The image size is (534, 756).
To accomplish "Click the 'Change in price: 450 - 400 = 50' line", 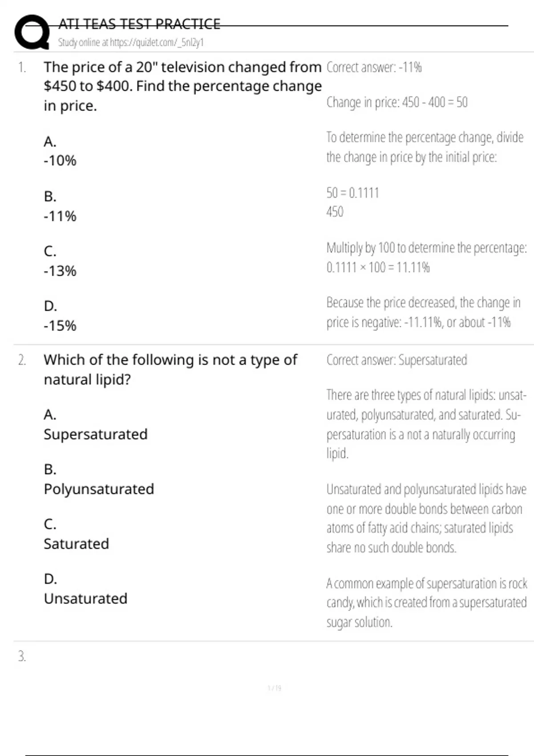I will tap(397, 102).
